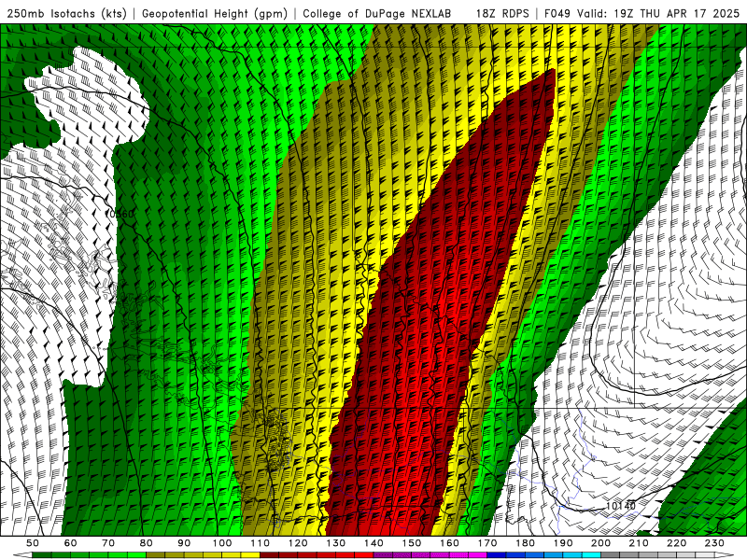747x560 pixels.
Task: Click the 100 label on color scale
Action: coord(222,543)
